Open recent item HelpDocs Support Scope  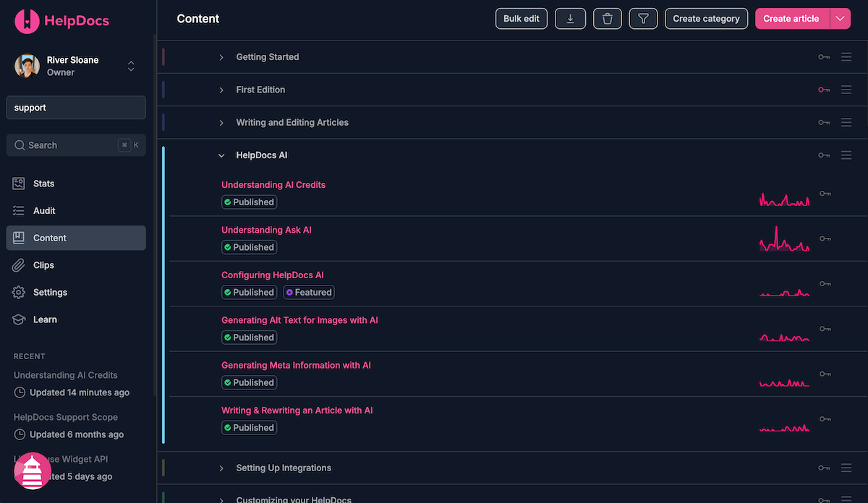pyautogui.click(x=66, y=417)
